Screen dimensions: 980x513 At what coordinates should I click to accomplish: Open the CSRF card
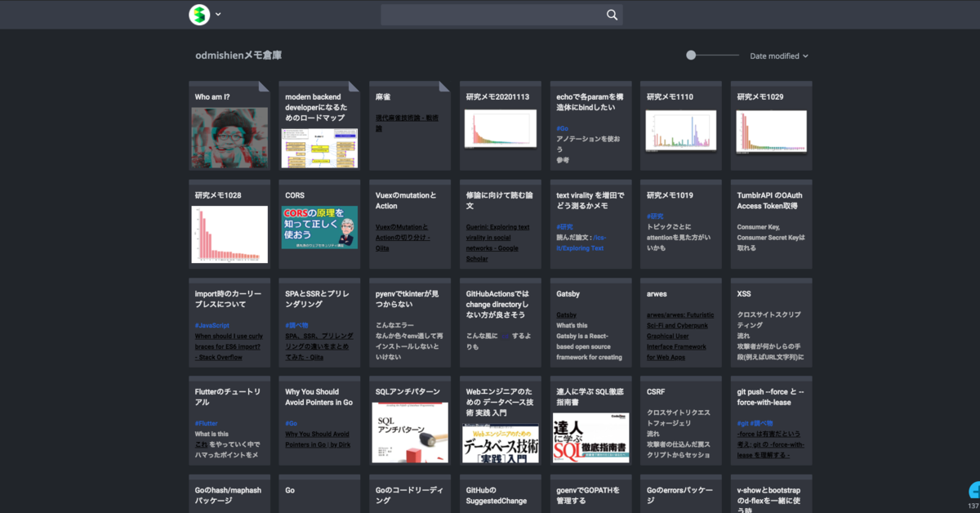tap(681, 421)
